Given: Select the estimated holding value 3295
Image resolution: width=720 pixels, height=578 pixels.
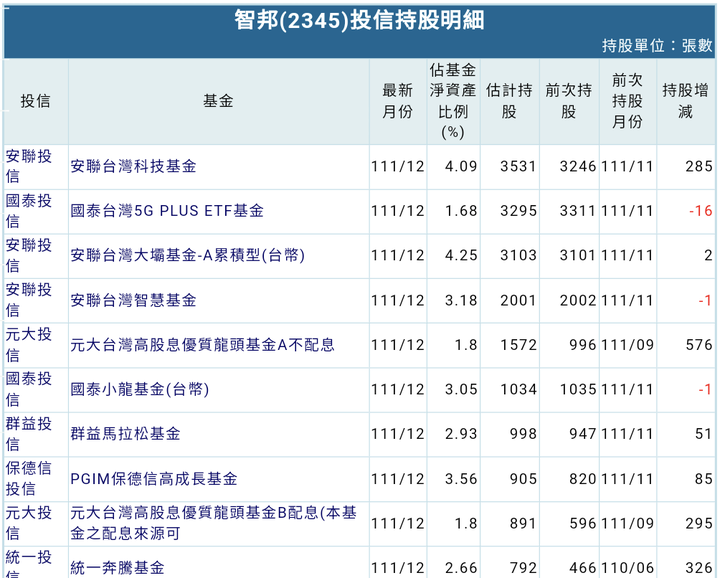Looking at the screenshot, I should (518, 211).
